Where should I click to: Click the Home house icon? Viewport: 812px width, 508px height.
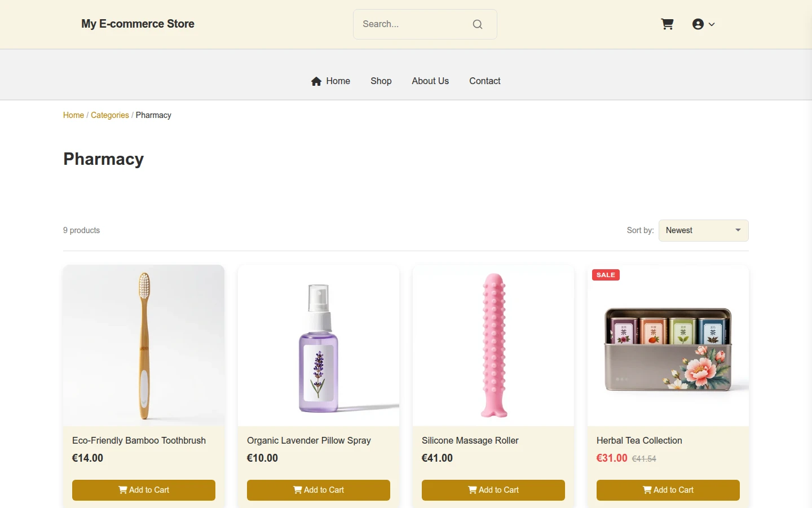point(316,81)
